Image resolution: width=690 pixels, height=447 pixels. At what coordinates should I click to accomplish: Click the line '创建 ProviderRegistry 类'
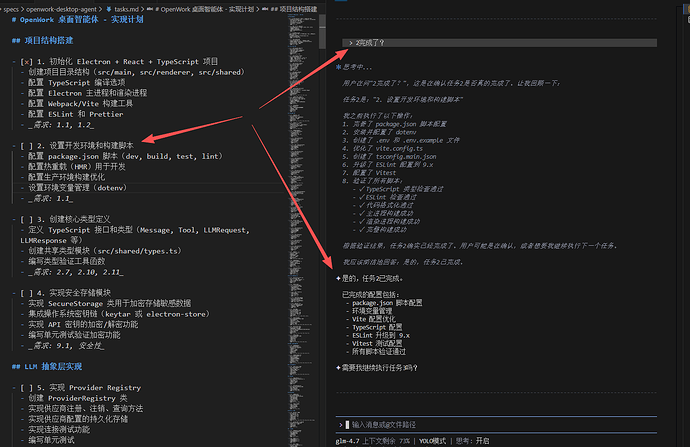(78, 398)
